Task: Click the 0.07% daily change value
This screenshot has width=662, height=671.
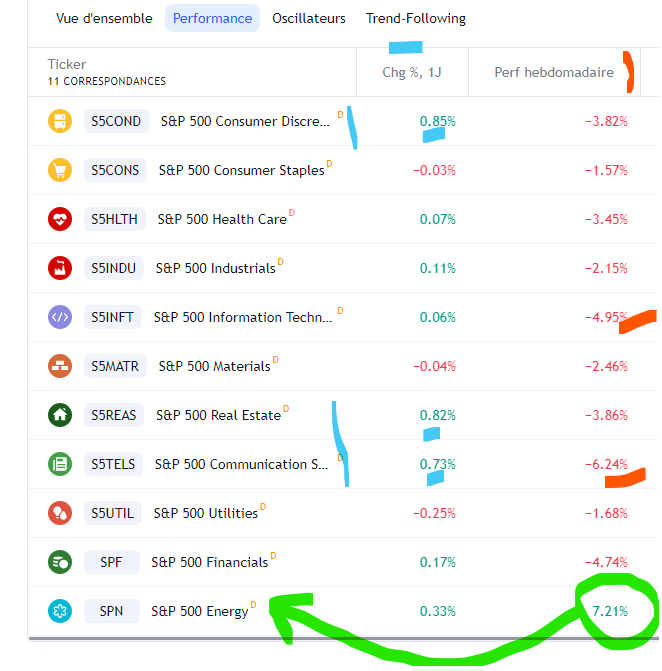Action: click(x=437, y=220)
